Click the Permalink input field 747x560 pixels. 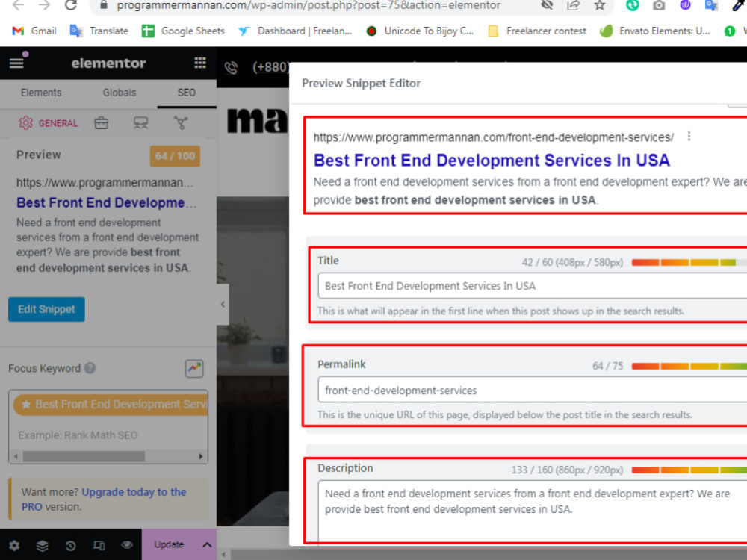pyautogui.click(x=532, y=390)
